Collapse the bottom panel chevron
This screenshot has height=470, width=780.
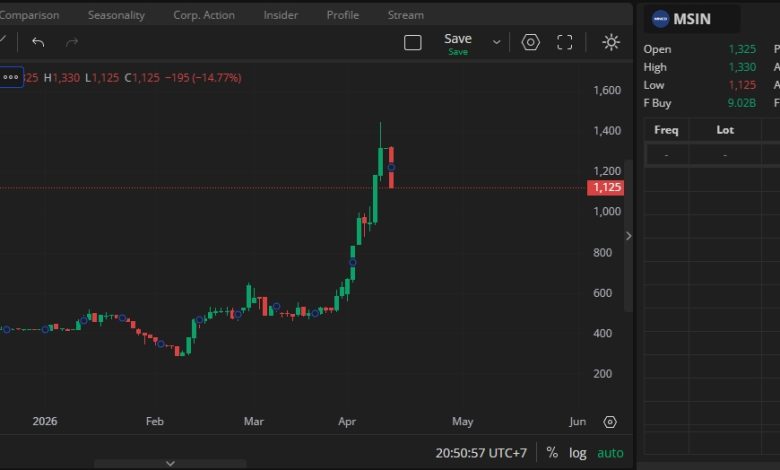click(170, 463)
